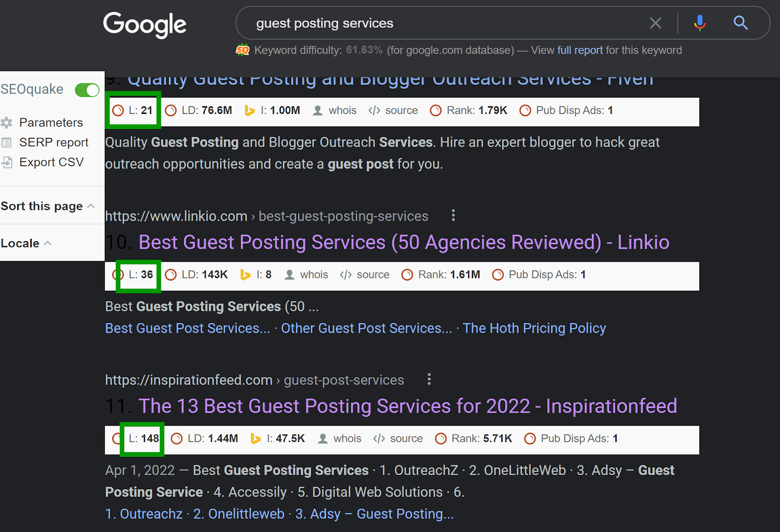Click the Rank: 1.61M parameter
The width and height of the screenshot is (780, 532).
[441, 275]
